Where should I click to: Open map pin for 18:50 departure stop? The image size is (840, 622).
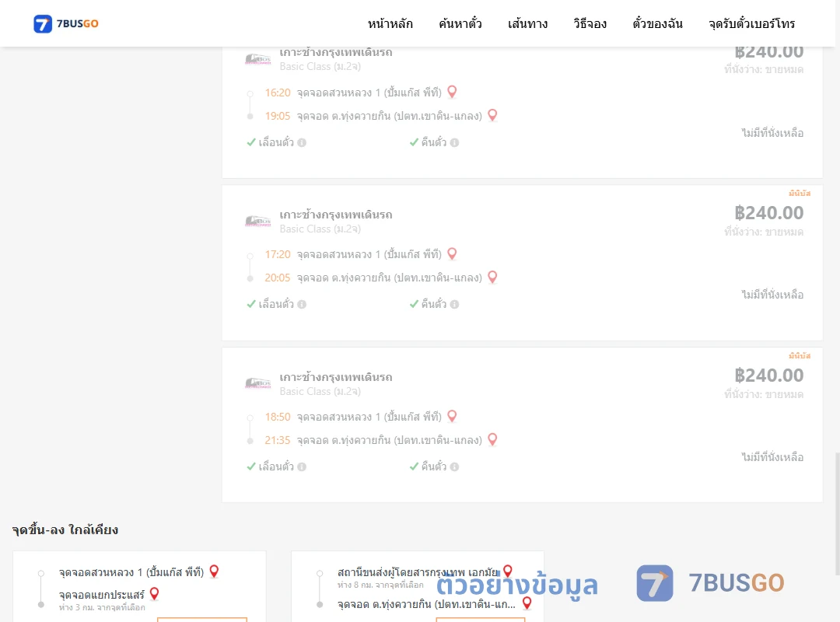pyautogui.click(x=452, y=416)
